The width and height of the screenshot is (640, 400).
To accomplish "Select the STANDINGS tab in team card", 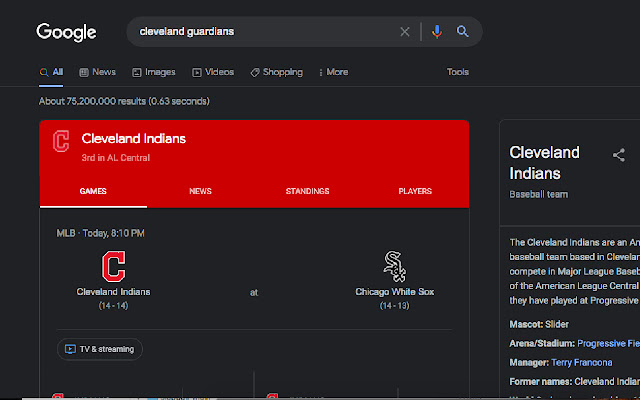I will (x=307, y=191).
